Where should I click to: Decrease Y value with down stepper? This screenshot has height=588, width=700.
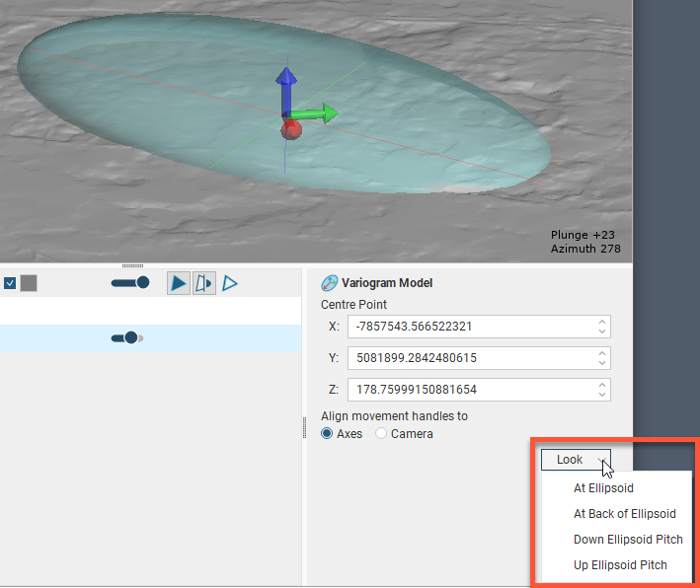click(x=602, y=363)
